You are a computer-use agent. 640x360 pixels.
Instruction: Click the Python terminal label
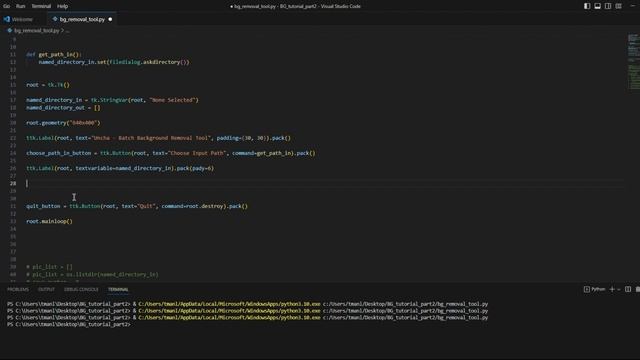(x=598, y=289)
